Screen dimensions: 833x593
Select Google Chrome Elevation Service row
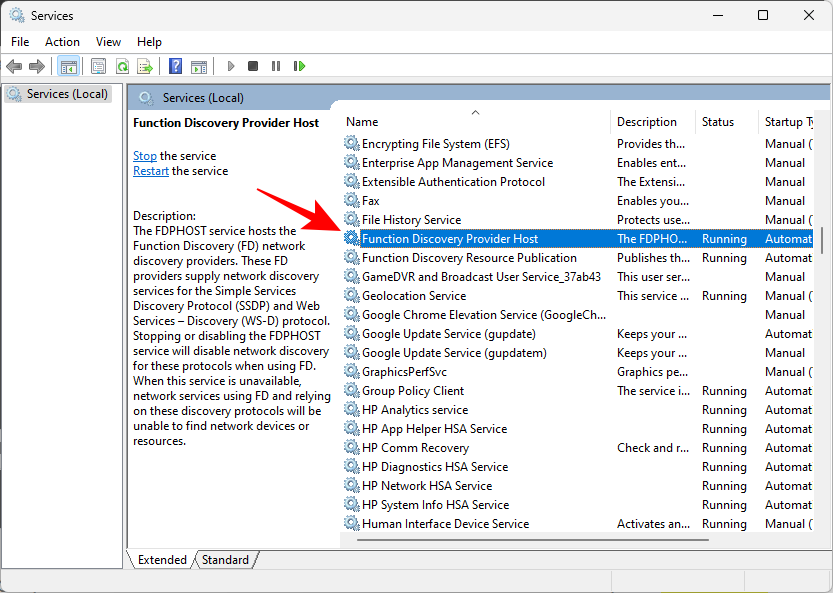click(577, 315)
